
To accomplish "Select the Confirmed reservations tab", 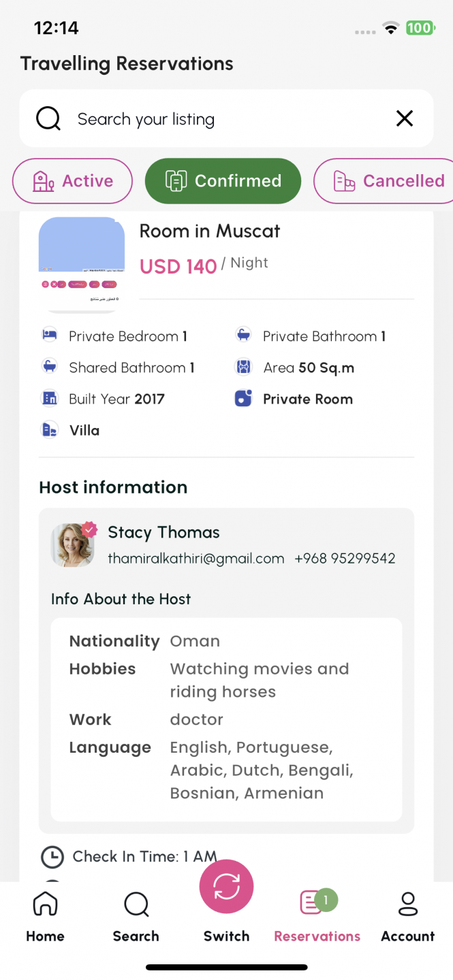I will [223, 181].
